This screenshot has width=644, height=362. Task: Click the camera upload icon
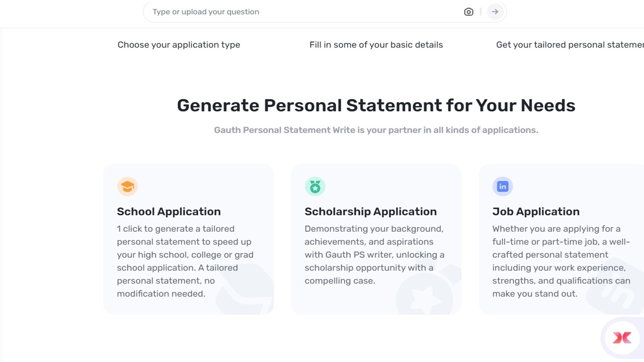[x=468, y=12]
